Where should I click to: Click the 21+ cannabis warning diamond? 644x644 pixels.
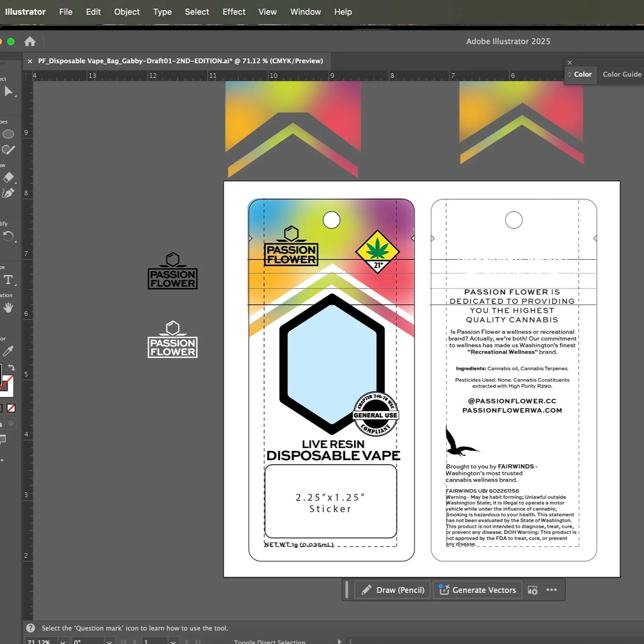click(377, 252)
